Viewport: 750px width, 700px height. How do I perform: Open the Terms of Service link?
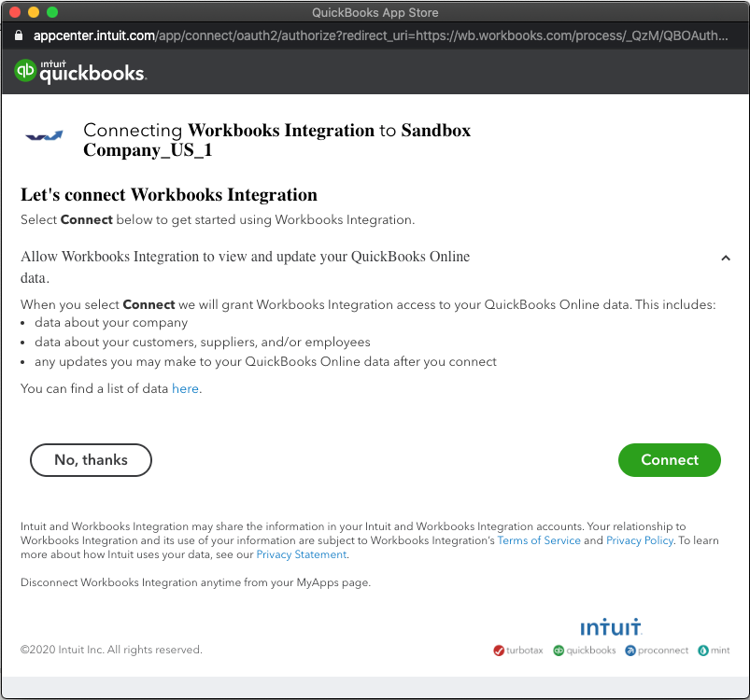[539, 540]
